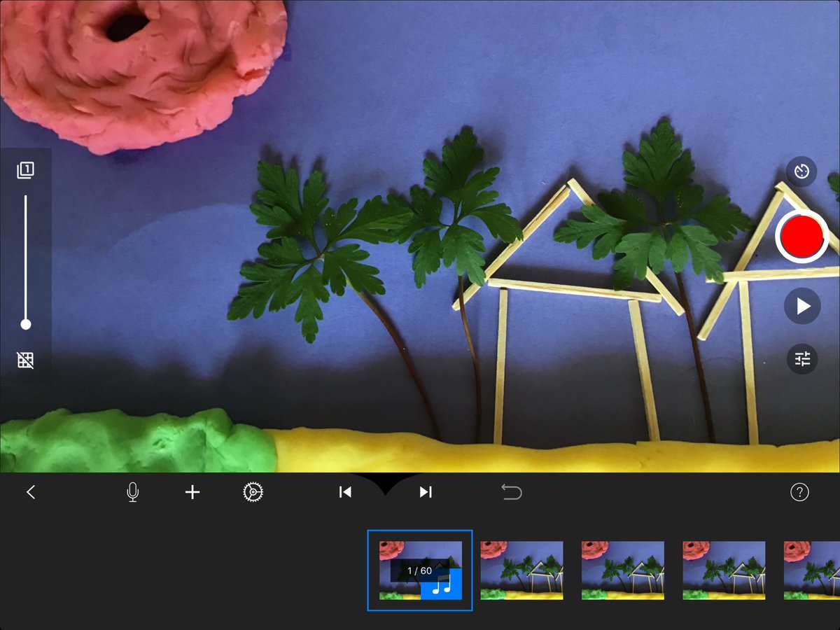Jump to the last frame
This screenshot has height=630, width=840.
click(426, 492)
